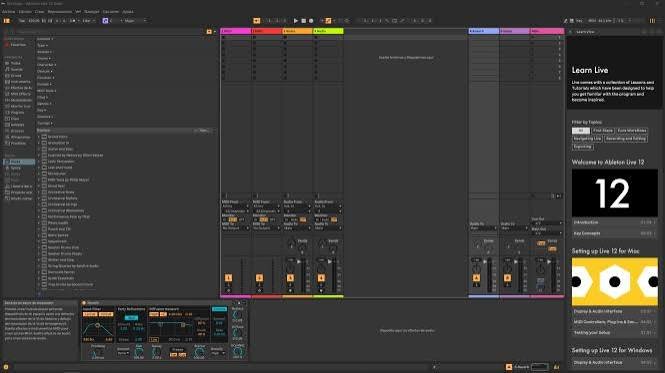
Task: Toggle the Info View icon at bottom left
Action: pos(6,367)
